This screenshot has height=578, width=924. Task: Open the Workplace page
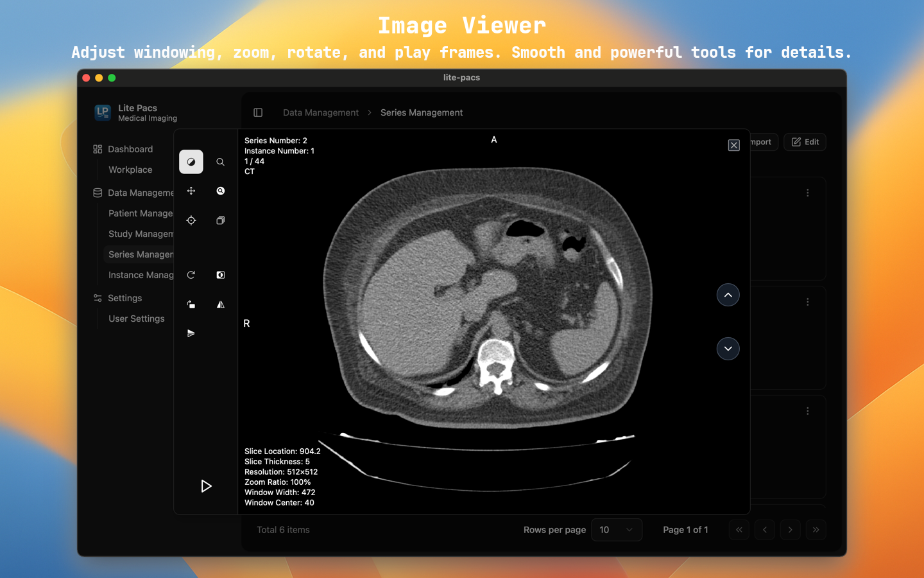[x=130, y=170]
